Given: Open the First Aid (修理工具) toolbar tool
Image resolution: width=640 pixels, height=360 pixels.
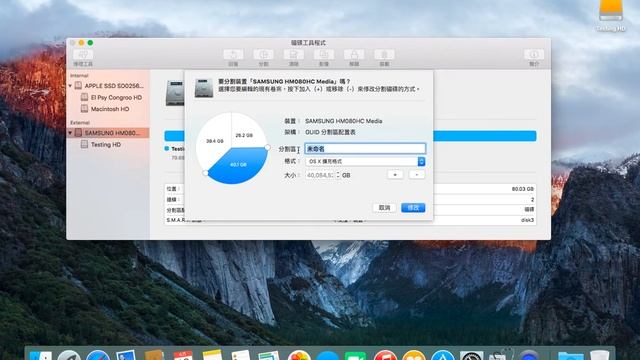Looking at the screenshot, I should (x=83, y=55).
